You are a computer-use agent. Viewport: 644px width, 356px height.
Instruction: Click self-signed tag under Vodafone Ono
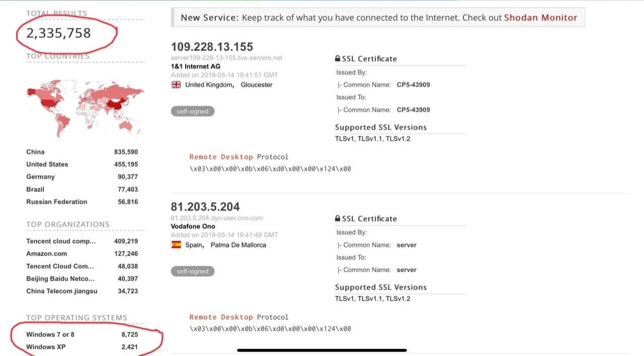[x=192, y=271]
